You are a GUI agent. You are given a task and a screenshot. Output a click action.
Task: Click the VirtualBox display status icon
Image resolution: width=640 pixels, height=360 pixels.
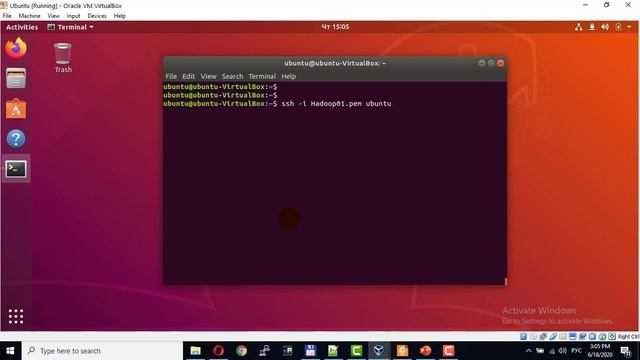pyautogui.click(x=573, y=336)
